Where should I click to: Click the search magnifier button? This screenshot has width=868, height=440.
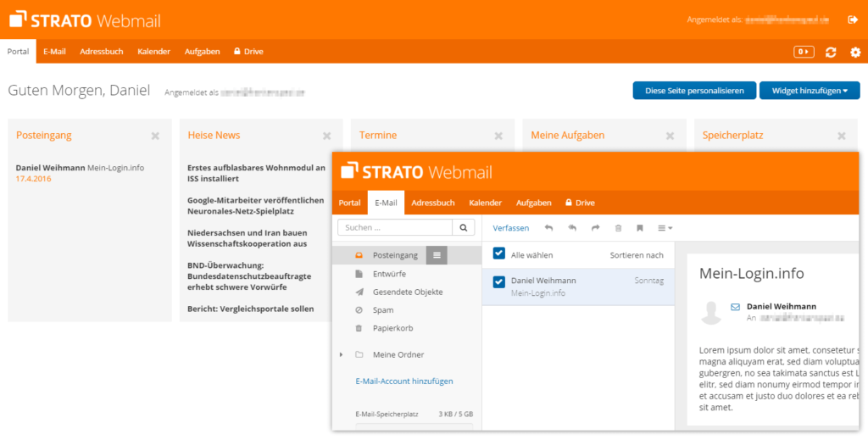point(464,227)
